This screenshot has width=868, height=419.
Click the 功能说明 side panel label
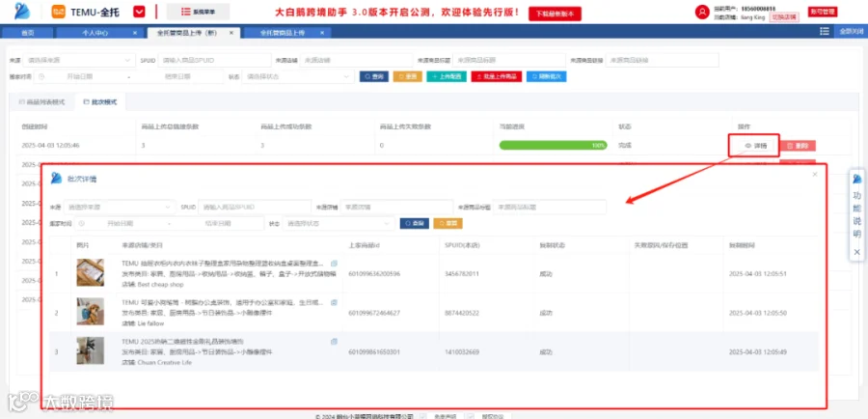(x=857, y=215)
